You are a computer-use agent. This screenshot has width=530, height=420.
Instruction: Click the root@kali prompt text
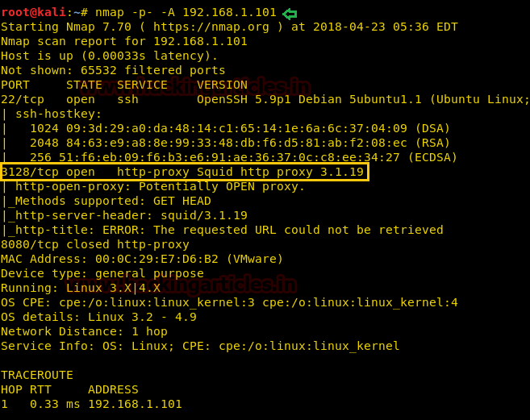(x=33, y=13)
